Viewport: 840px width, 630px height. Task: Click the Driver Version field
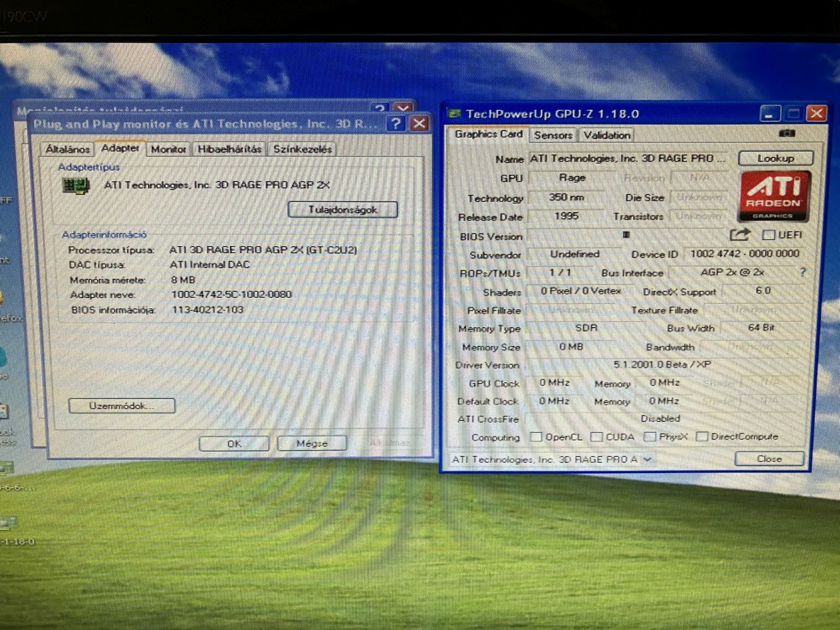point(663,364)
